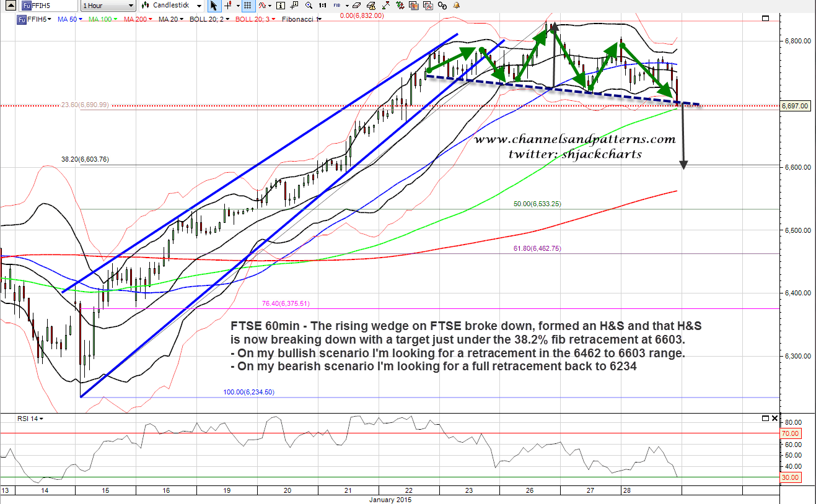Viewport: 816px width, 504px height.
Task: Reset chart scale with 1:1 button
Action: [322, 6]
